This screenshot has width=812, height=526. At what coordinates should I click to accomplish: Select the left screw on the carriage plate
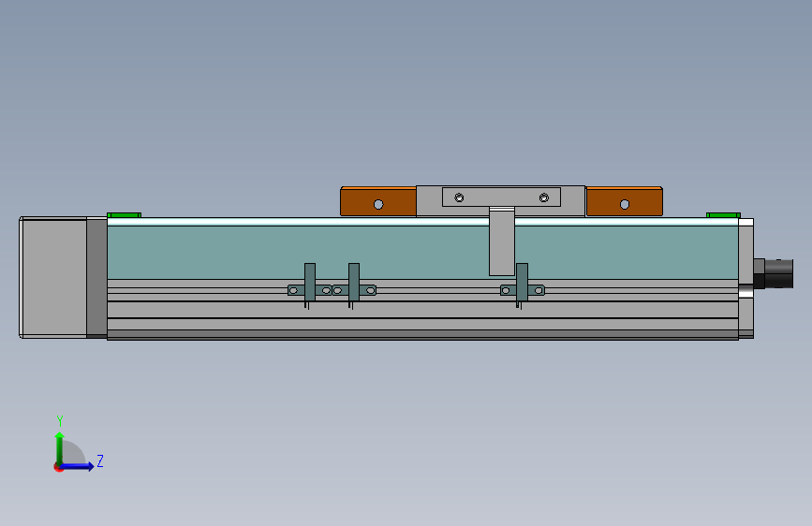pyautogui.click(x=459, y=197)
